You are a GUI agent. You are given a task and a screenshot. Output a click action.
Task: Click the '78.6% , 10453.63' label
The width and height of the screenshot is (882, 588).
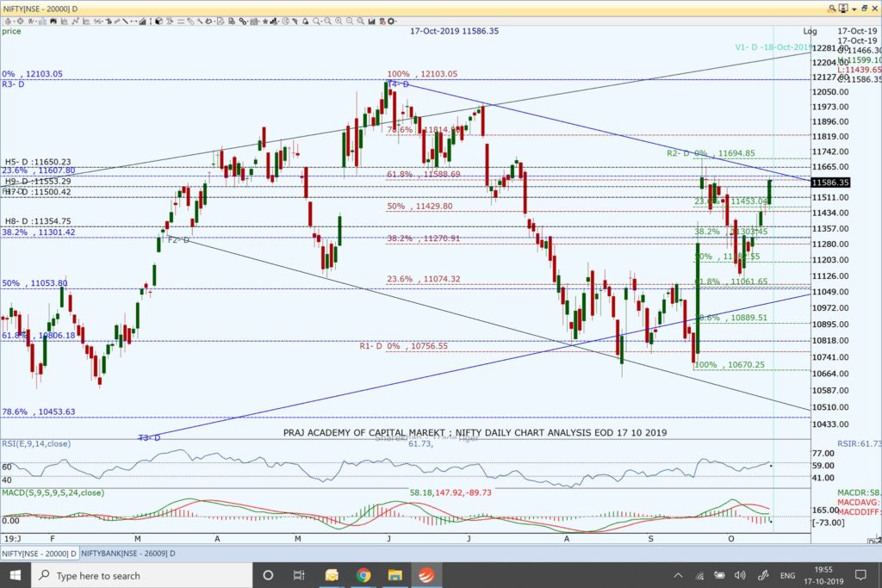point(38,412)
